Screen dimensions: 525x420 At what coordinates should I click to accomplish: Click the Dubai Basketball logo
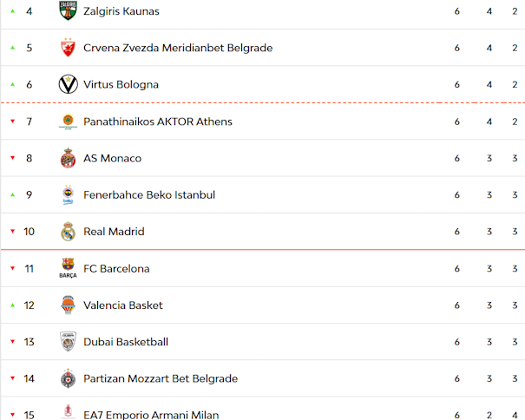68,342
